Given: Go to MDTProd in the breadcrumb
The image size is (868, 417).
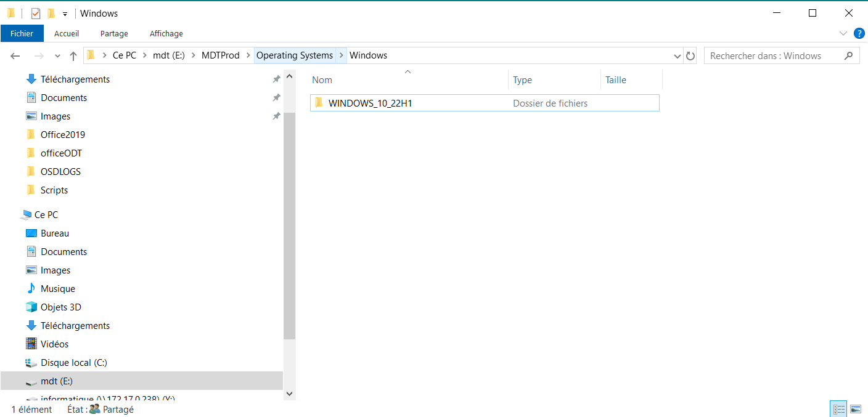Looking at the screenshot, I should tap(220, 55).
